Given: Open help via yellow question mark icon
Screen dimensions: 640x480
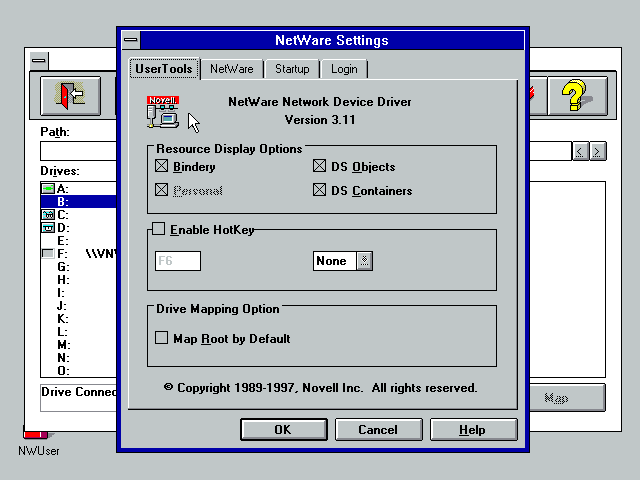Looking at the screenshot, I should point(577,96).
